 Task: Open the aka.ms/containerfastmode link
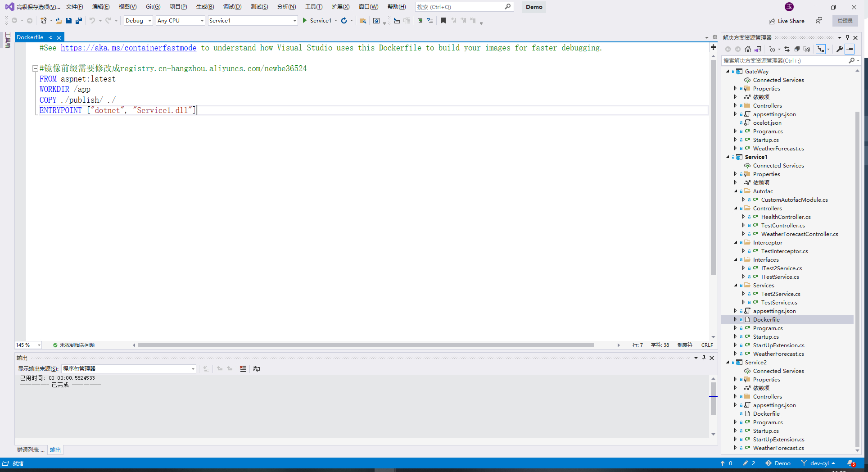[128, 48]
